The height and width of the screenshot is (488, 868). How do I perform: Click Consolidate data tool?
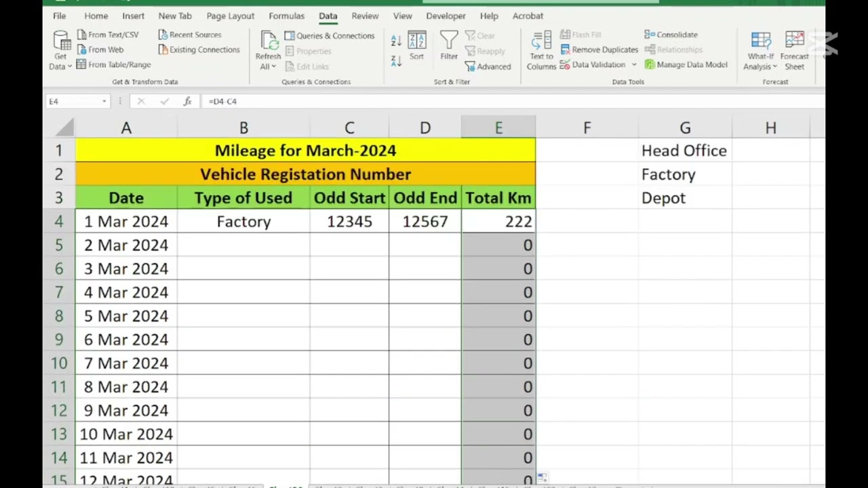click(x=671, y=35)
